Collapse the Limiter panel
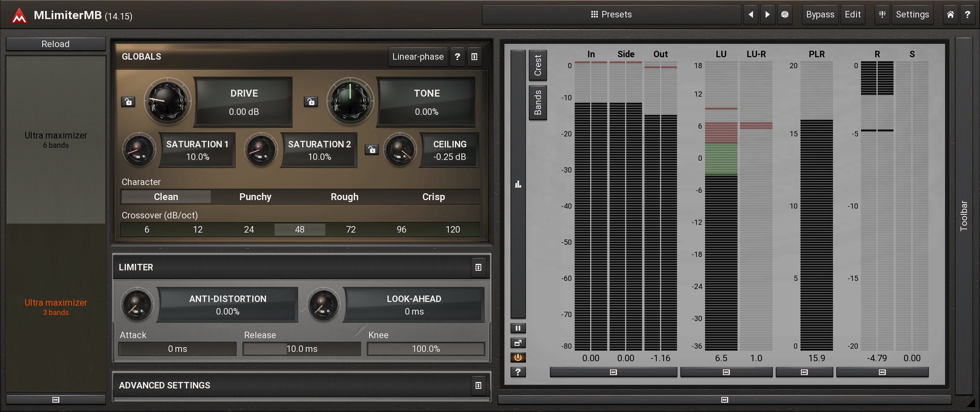 [478, 267]
